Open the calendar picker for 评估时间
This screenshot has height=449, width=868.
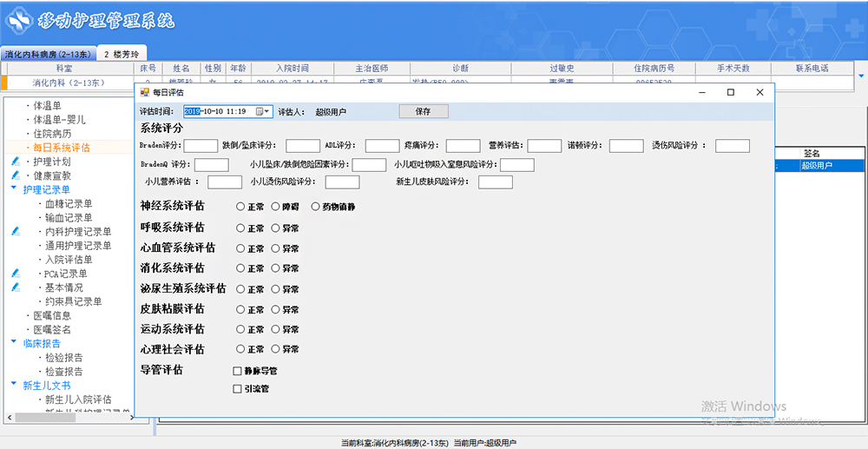(263, 111)
